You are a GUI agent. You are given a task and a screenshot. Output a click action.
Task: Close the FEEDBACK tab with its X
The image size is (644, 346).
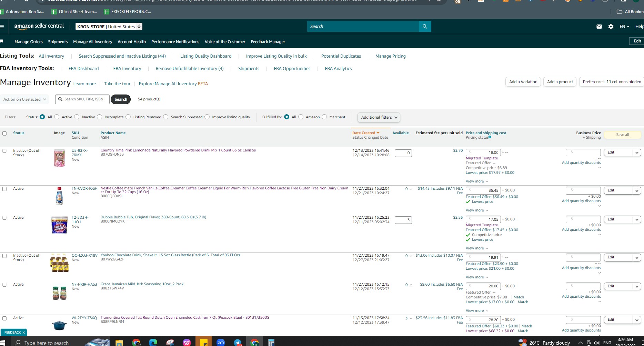coord(23,333)
